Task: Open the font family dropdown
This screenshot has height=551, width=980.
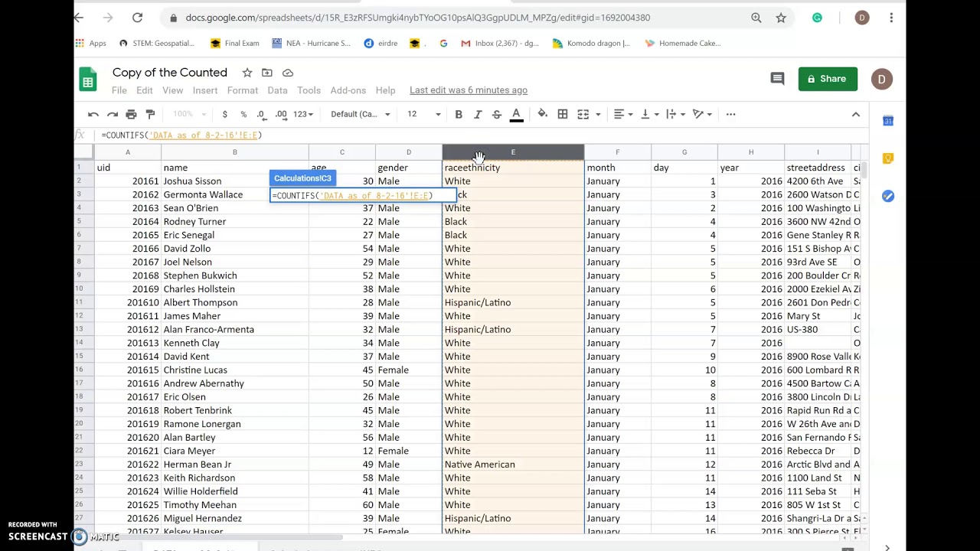Action: (x=360, y=114)
